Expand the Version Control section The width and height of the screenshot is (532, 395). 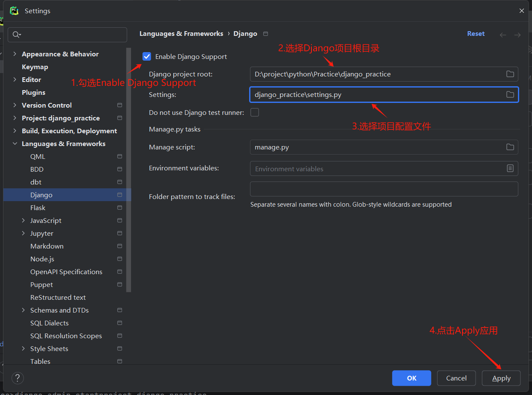tap(15, 105)
